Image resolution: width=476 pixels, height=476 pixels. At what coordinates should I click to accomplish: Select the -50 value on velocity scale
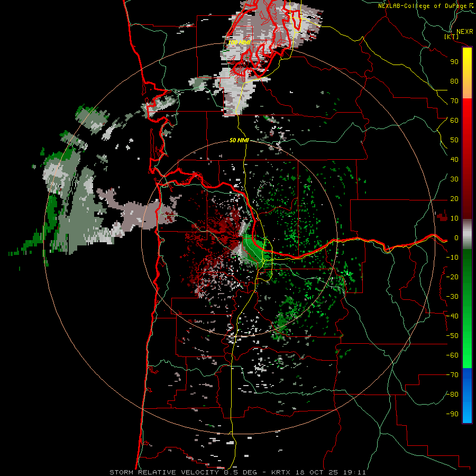pos(452,336)
